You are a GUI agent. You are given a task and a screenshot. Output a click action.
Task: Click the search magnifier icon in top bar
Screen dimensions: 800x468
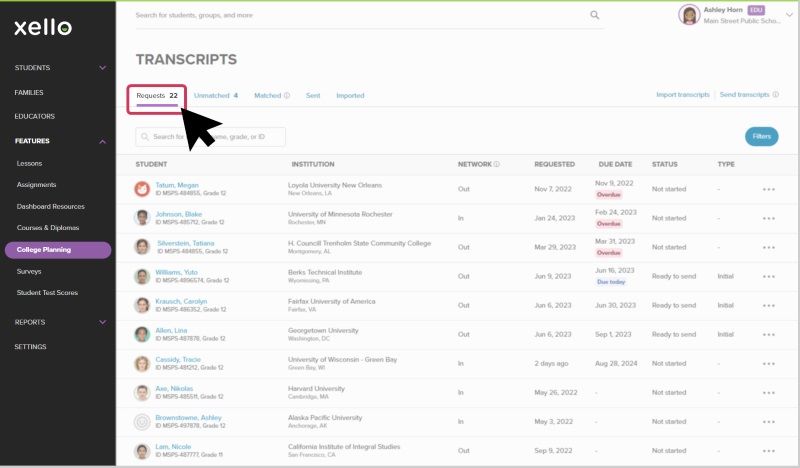click(595, 15)
